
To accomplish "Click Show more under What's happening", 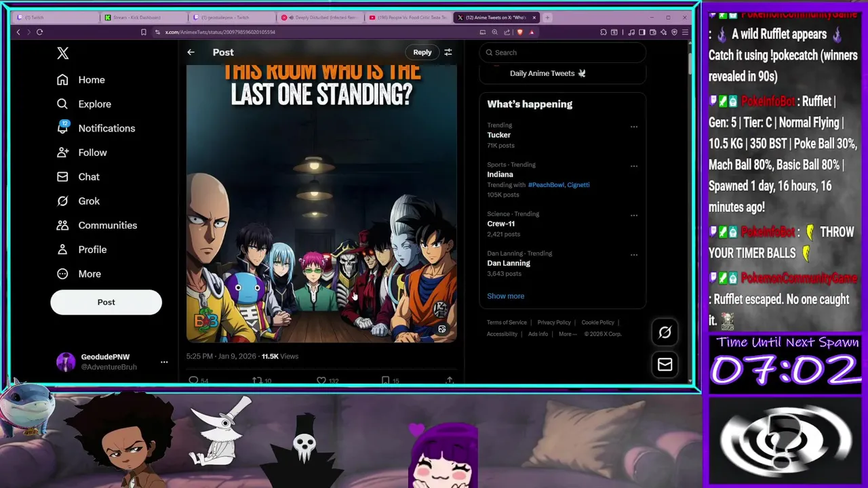I will click(505, 296).
